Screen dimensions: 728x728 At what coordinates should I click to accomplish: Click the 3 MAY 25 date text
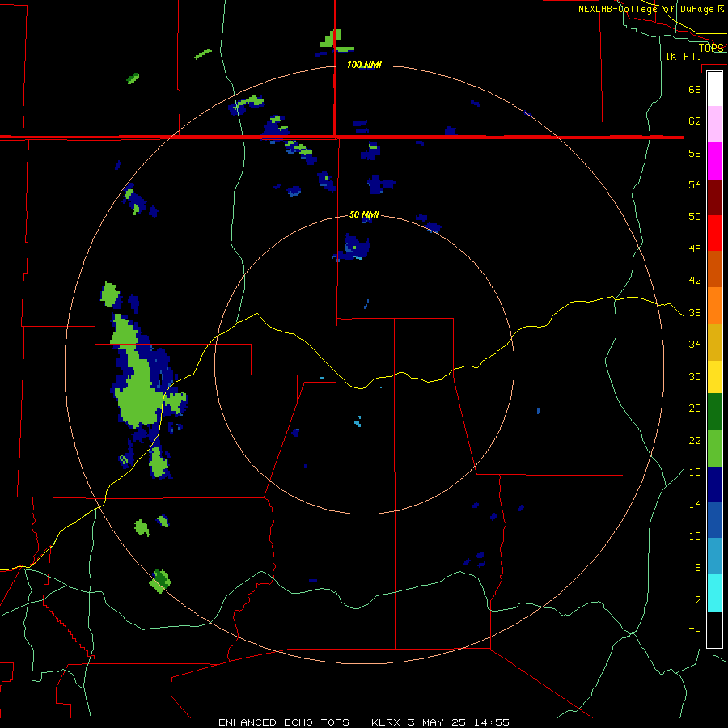click(438, 722)
